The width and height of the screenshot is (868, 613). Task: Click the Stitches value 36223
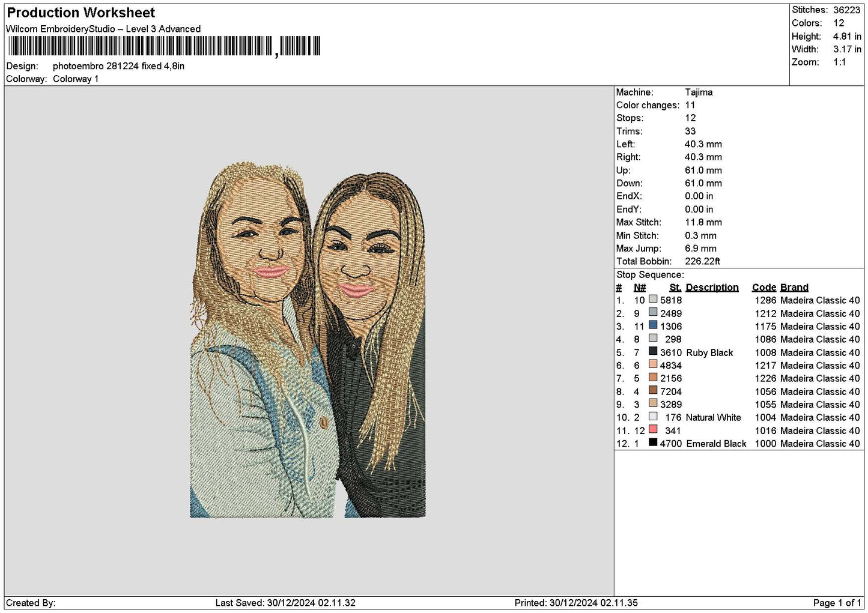tap(846, 10)
